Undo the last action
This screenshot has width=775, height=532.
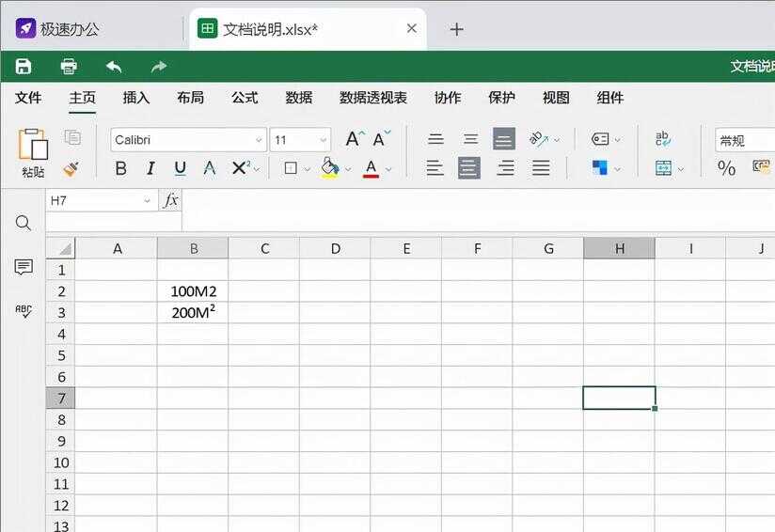114,66
